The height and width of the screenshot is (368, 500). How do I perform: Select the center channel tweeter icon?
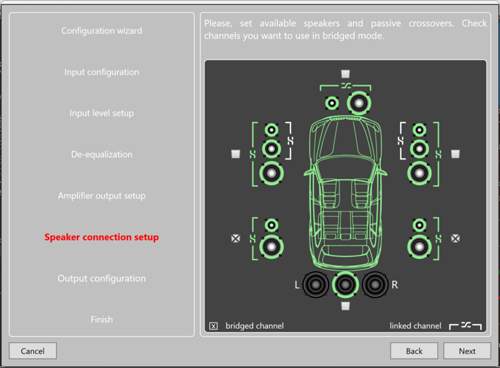pos(332,103)
